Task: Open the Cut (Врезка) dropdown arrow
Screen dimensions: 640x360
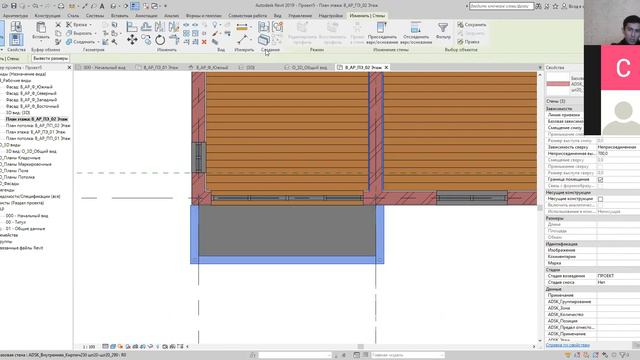Action: [90, 25]
